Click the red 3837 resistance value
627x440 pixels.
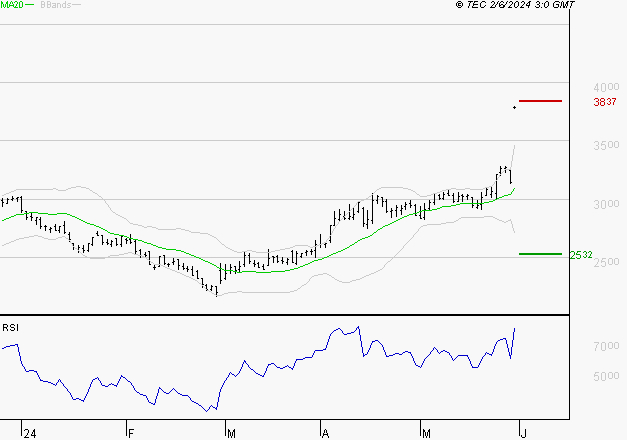[x=605, y=102]
